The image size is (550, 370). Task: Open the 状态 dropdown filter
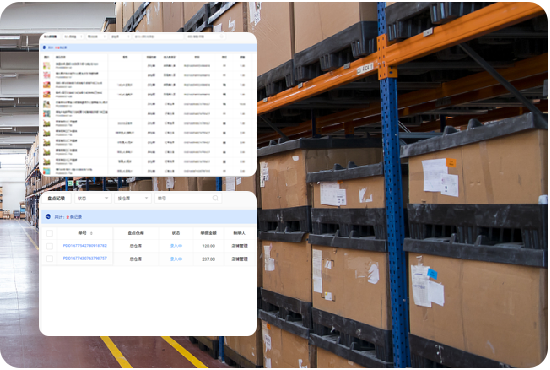pos(93,198)
